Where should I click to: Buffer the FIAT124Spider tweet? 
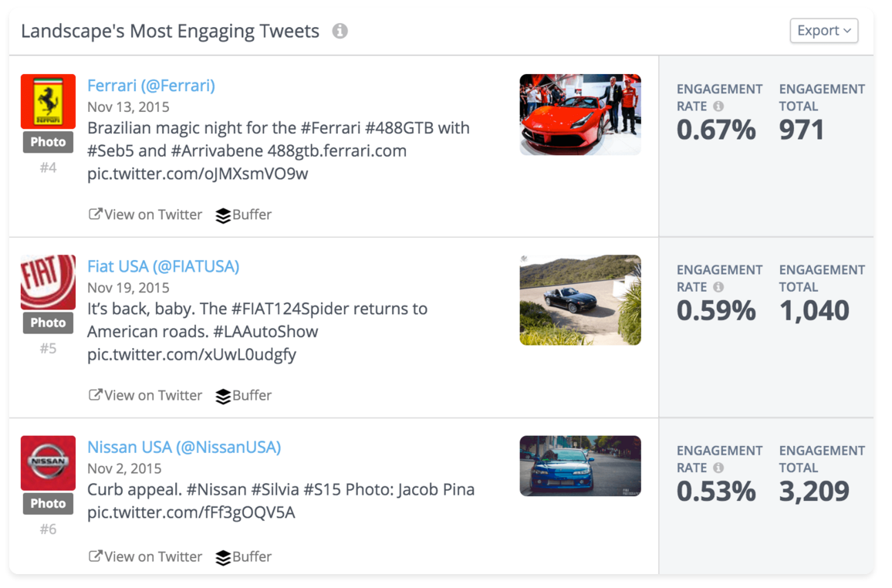tap(244, 396)
